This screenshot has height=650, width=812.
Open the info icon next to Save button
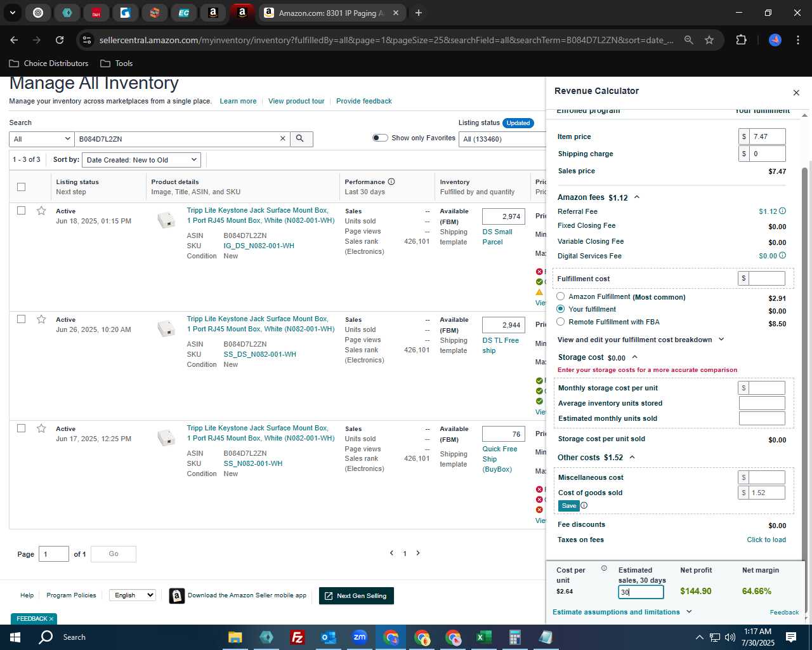584,505
